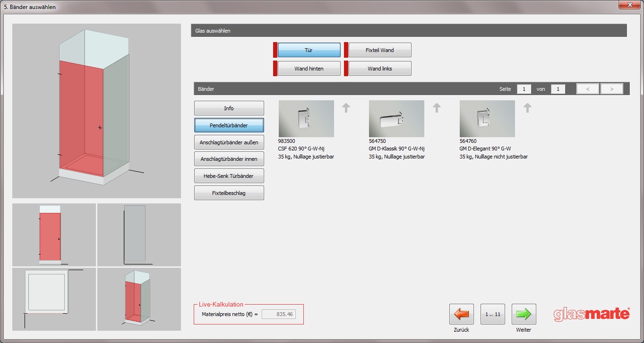The width and height of the screenshot is (644, 343).
Task: Click the green Weiter arrow icon
Action: [524, 314]
